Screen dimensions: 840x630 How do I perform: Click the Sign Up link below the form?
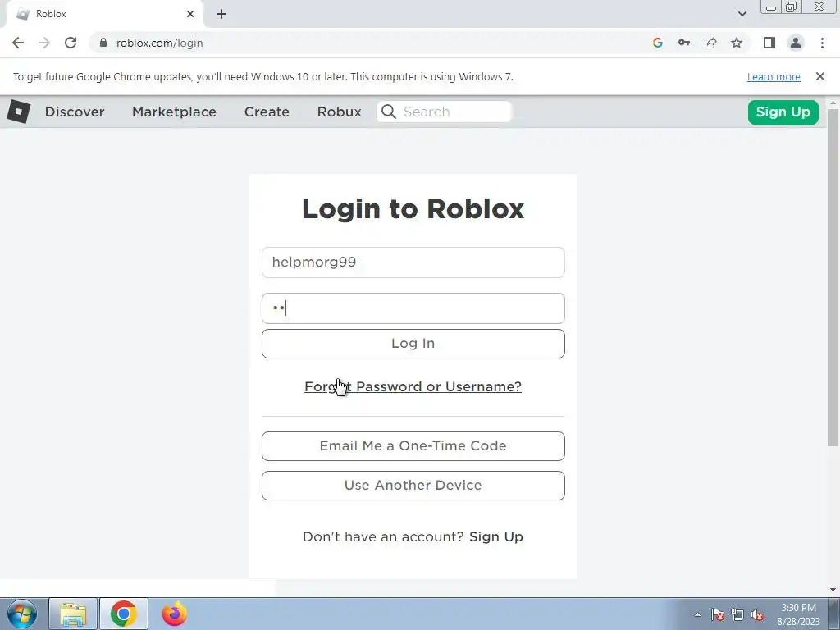click(x=496, y=536)
